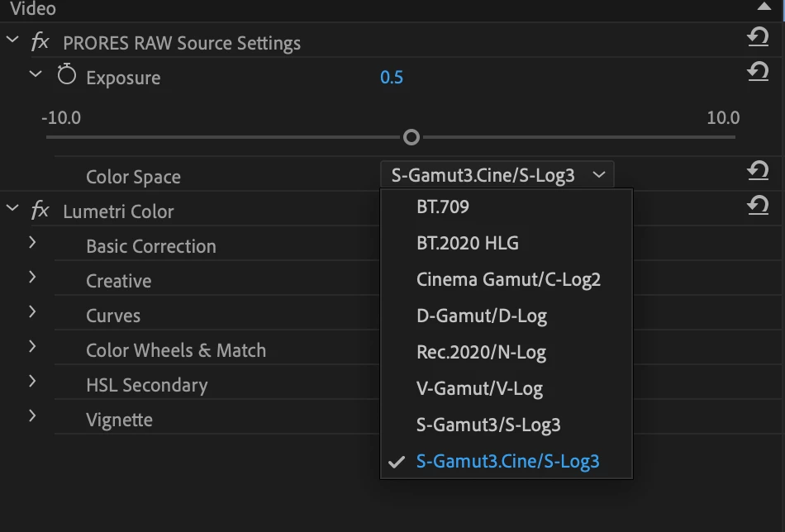
Task: Reset the Lumetri Color effect
Action: [x=758, y=205]
